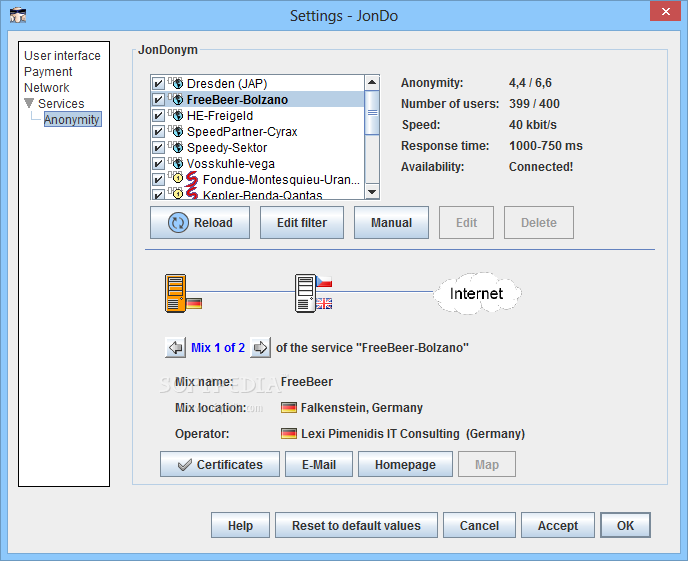Open the User interface settings section

click(62, 56)
